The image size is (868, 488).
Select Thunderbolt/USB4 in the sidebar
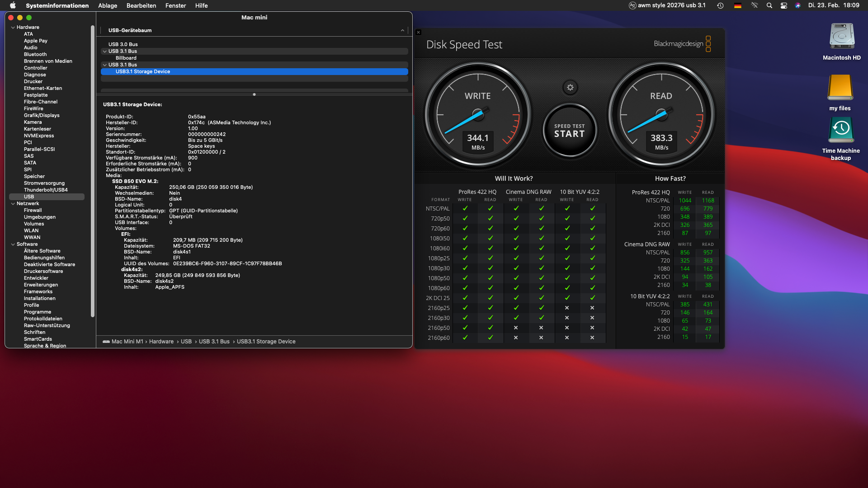tap(46, 190)
